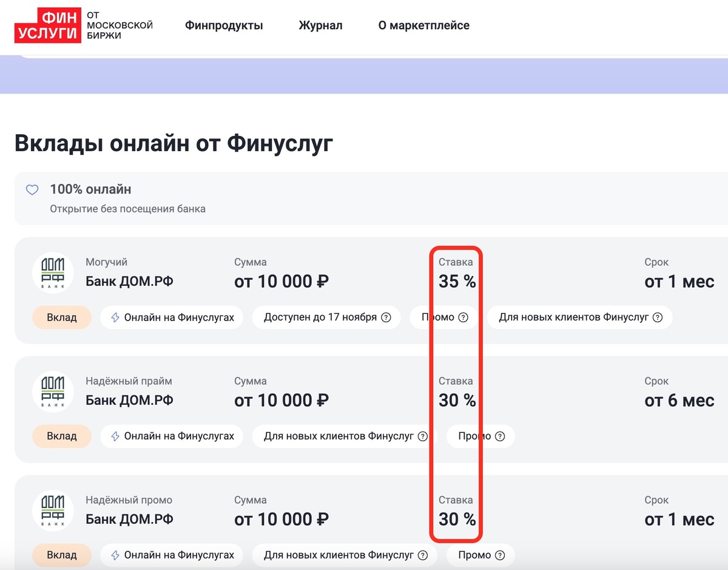The image size is (728, 570).
Task: Click Онлайн на Финуслугах tag in Надёжный промо card
Action: [x=172, y=555]
